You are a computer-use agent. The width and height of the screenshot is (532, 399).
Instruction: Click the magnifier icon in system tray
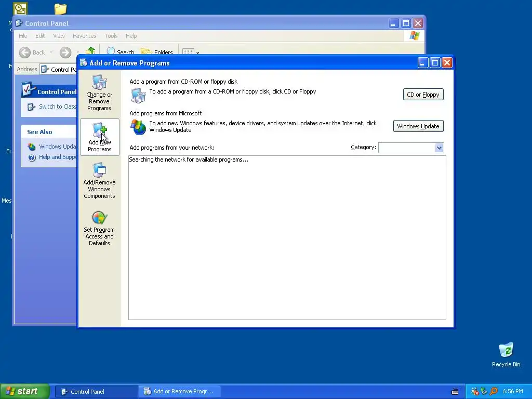494,392
